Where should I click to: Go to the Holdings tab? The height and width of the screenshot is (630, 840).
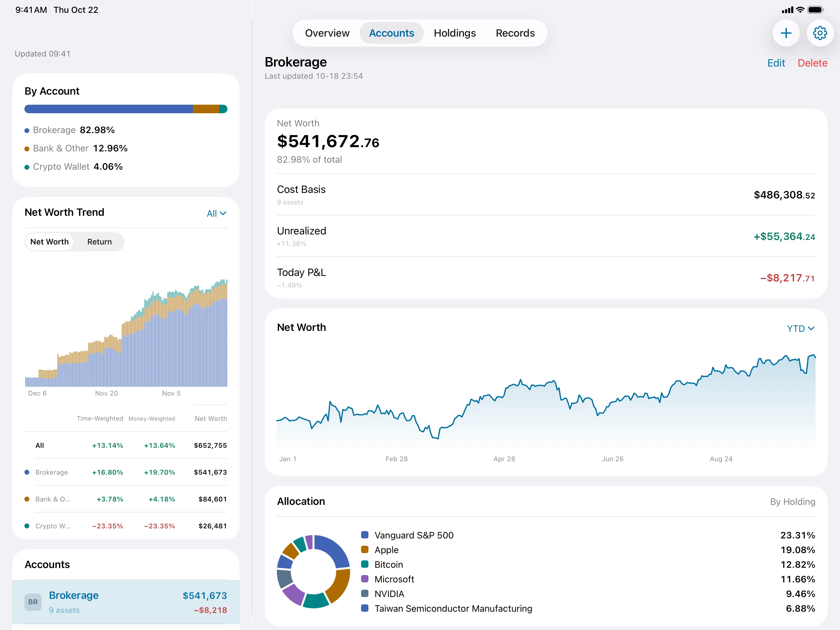(454, 33)
